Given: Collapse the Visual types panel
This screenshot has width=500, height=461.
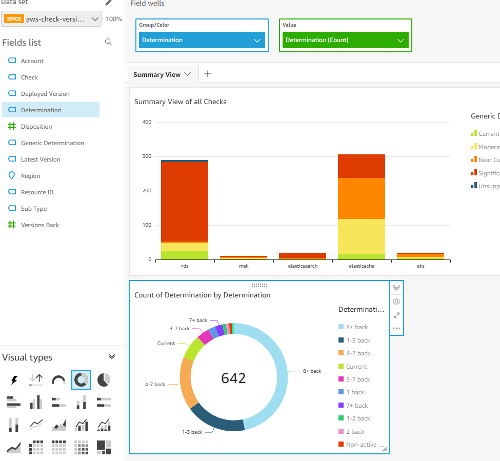Looking at the screenshot, I should click(x=112, y=357).
